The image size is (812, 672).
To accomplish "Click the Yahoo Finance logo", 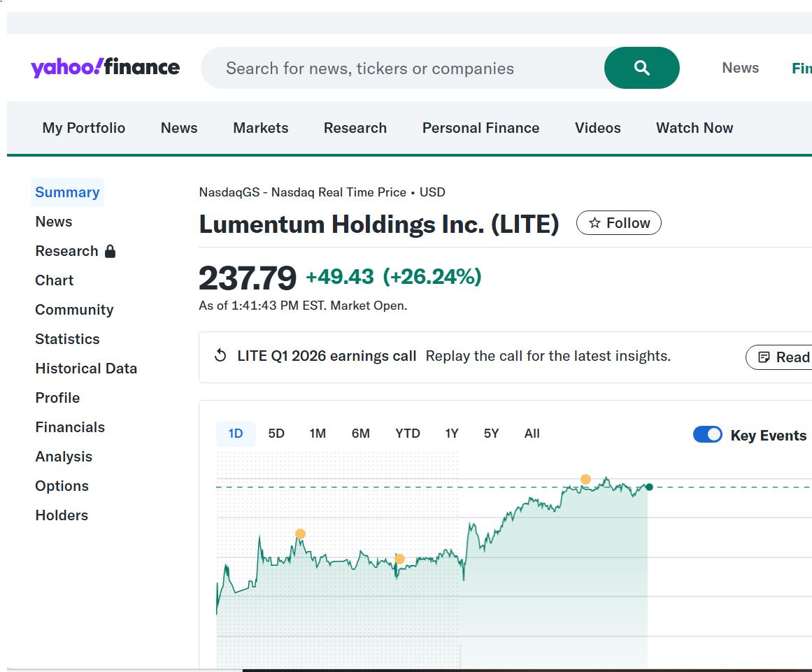I will 105,67.
